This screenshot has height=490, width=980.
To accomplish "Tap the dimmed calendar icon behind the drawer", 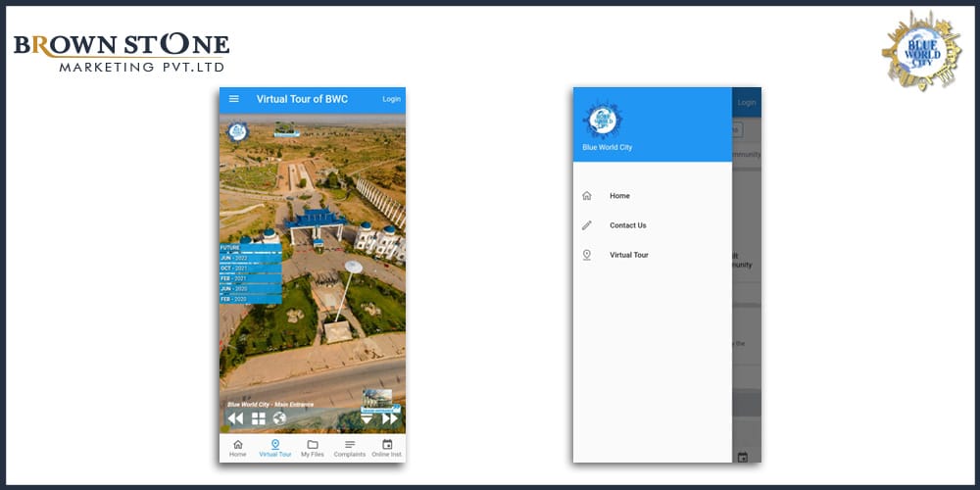I will point(742,457).
